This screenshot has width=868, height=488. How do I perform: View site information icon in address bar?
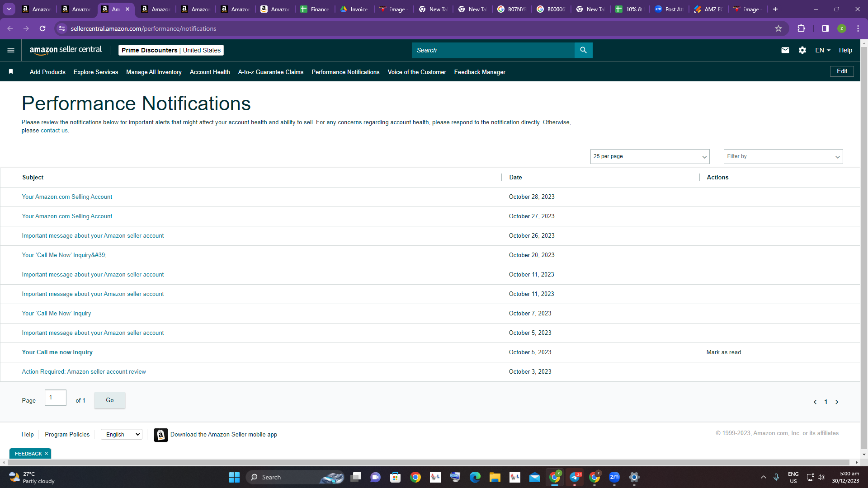point(62,28)
